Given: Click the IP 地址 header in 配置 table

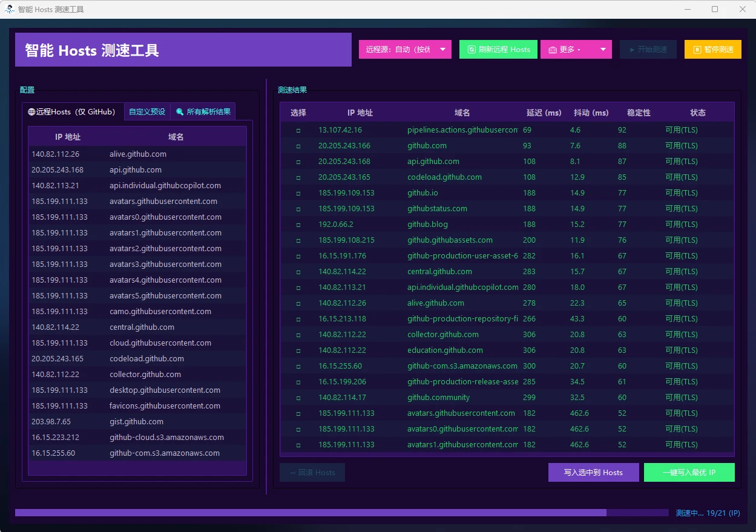Looking at the screenshot, I should (x=68, y=137).
